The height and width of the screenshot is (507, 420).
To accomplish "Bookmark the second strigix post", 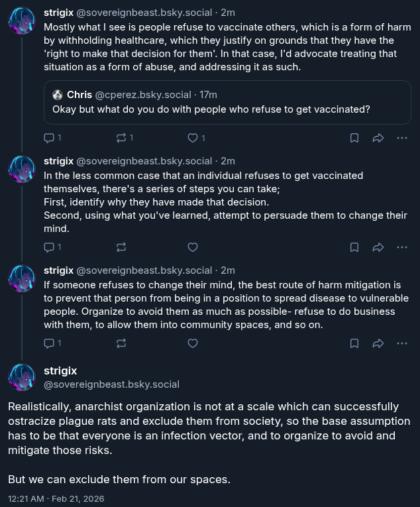I will coord(354,247).
